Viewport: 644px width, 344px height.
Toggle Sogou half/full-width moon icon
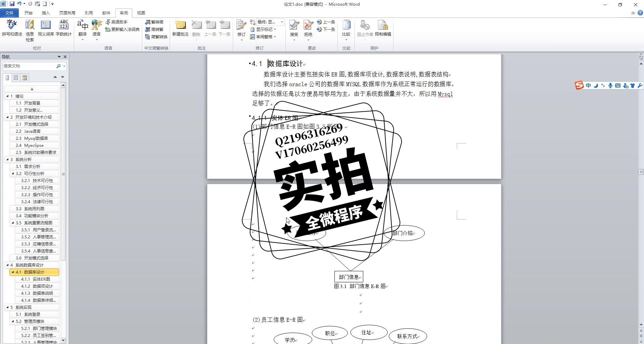pyautogui.click(x=596, y=85)
